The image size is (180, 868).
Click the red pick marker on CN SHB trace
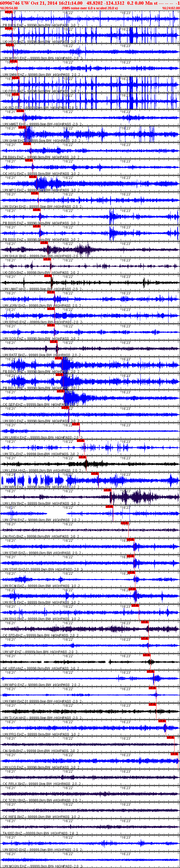click(x=171, y=737)
